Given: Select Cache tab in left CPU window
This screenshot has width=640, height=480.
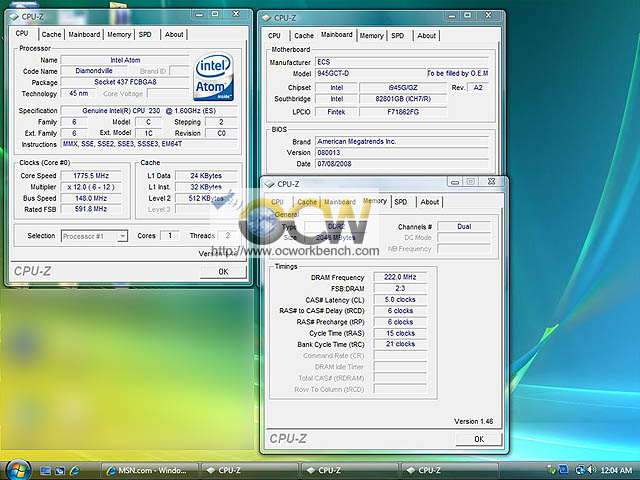Looking at the screenshot, I should click(51, 35).
